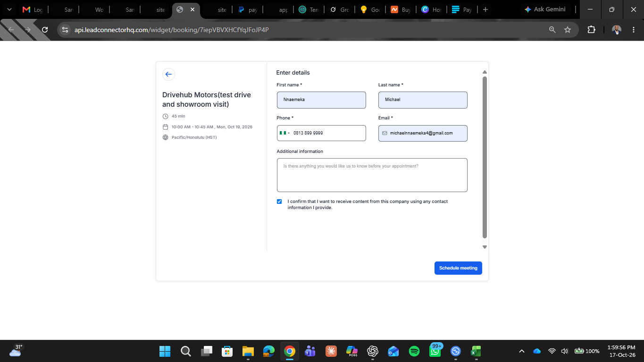This screenshot has width=644, height=362.
Task: Switch to the app tab
Action: [x=278, y=9]
